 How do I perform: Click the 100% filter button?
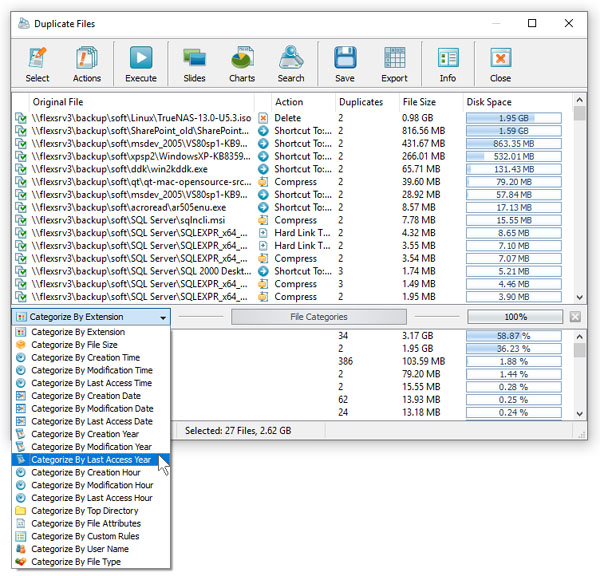tap(515, 317)
